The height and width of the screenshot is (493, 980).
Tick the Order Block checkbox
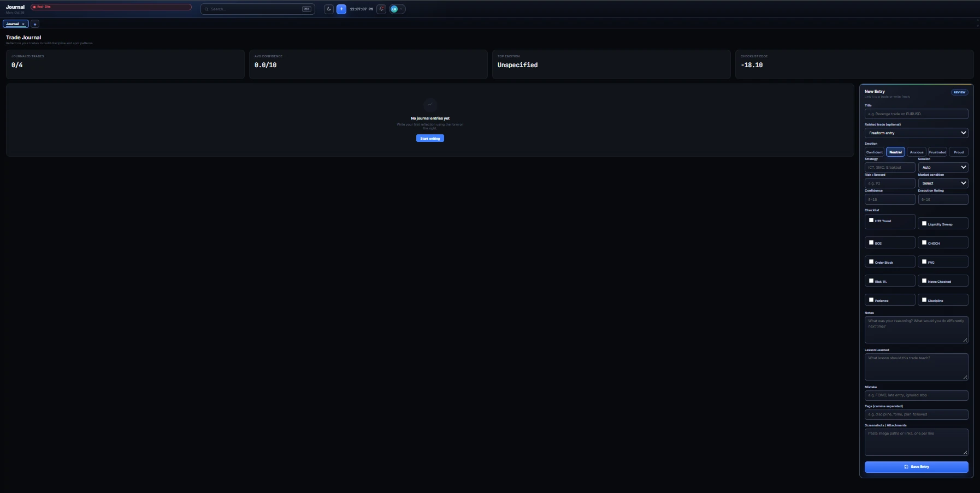[871, 262]
